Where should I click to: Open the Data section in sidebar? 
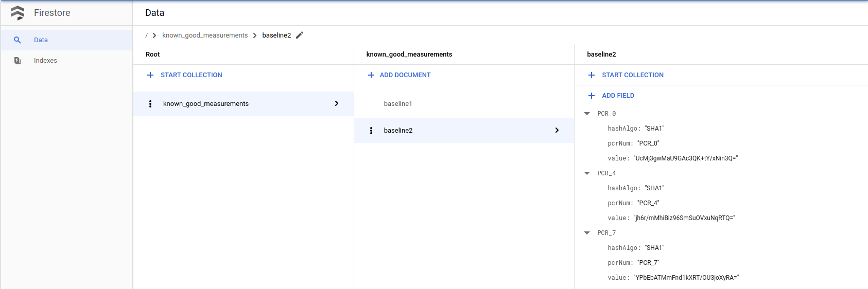41,40
